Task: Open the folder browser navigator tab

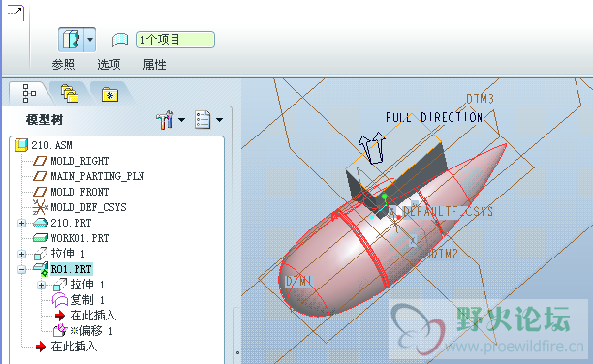Action: coord(70,94)
